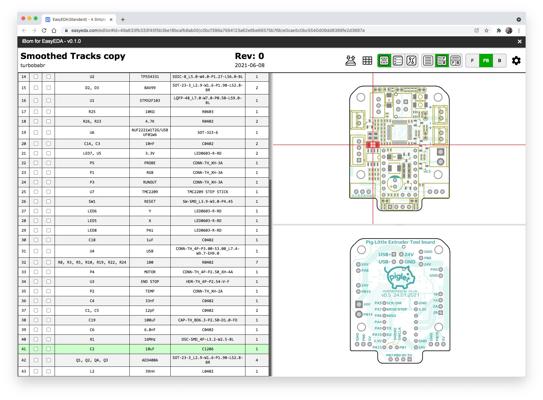Select the netlist mode icon
Screen dimensions: 543x400
[x=411, y=61]
